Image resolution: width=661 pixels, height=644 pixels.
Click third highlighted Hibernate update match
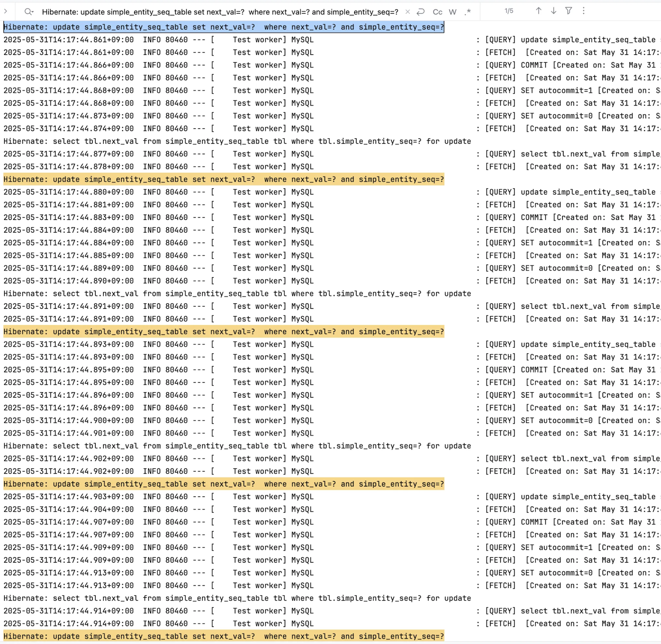tap(223, 331)
